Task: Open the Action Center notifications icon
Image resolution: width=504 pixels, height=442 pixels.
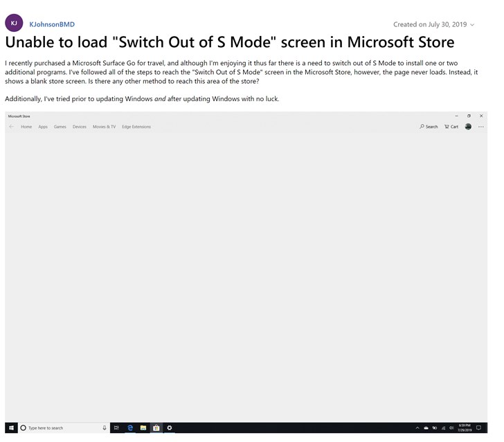Action: click(x=478, y=428)
